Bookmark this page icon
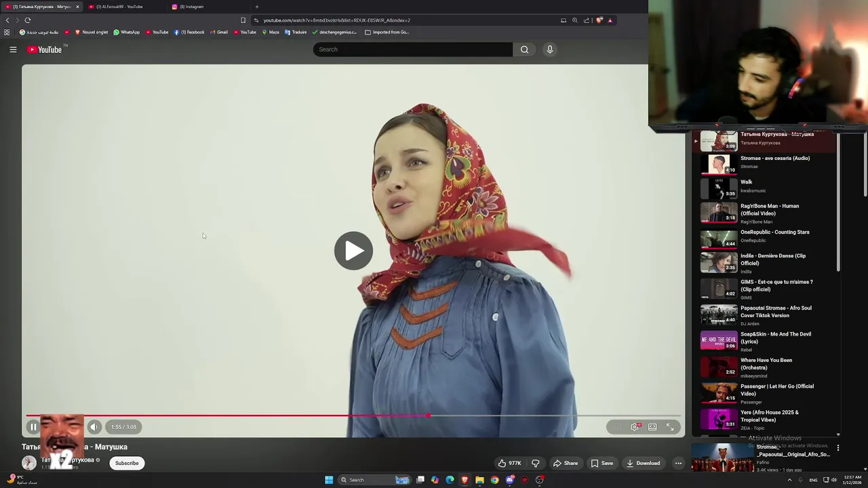 click(x=243, y=20)
